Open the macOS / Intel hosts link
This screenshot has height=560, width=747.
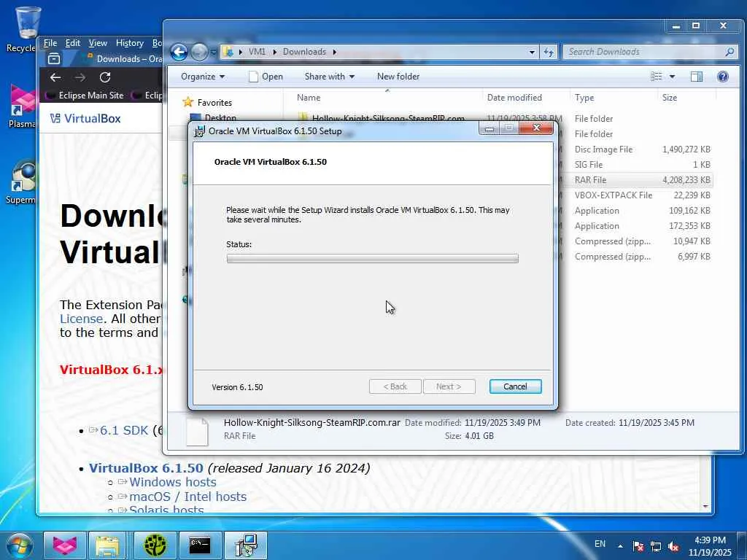187,496
